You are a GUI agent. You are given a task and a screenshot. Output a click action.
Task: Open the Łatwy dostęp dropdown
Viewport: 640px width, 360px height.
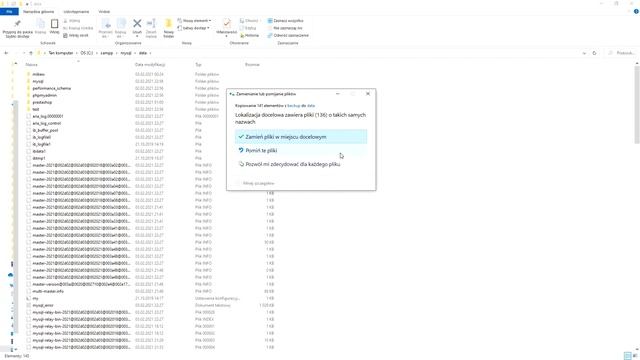tap(194, 28)
